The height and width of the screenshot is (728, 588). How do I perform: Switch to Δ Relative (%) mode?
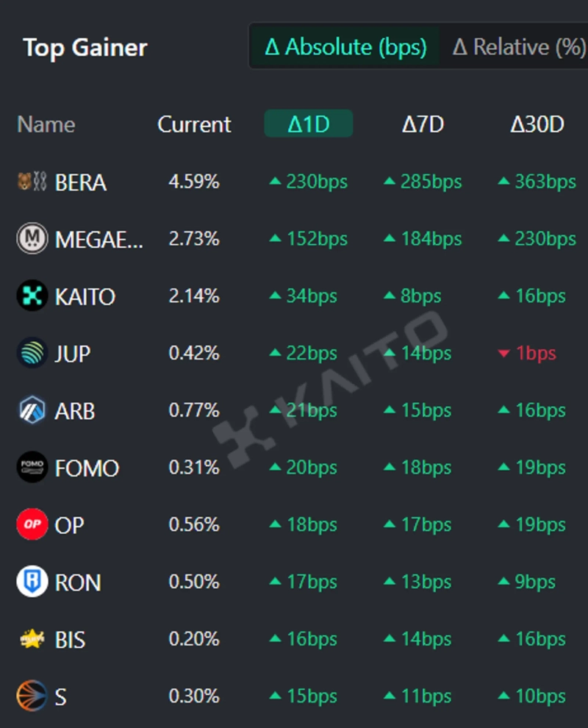coord(518,47)
